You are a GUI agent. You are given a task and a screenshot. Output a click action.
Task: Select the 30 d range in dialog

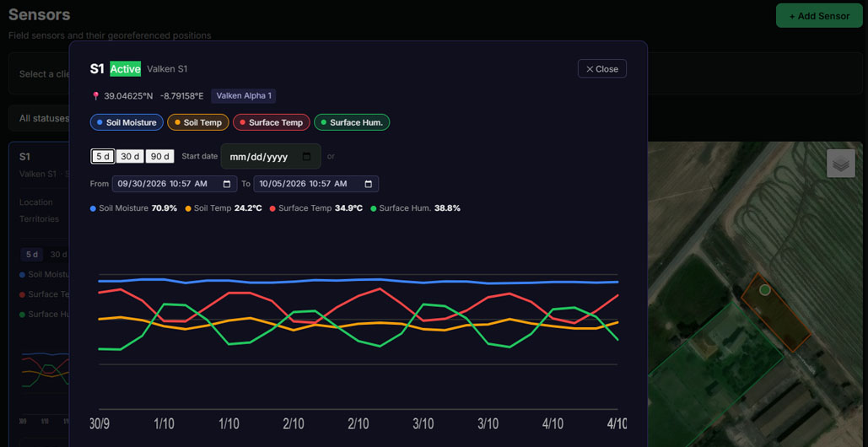pos(130,157)
